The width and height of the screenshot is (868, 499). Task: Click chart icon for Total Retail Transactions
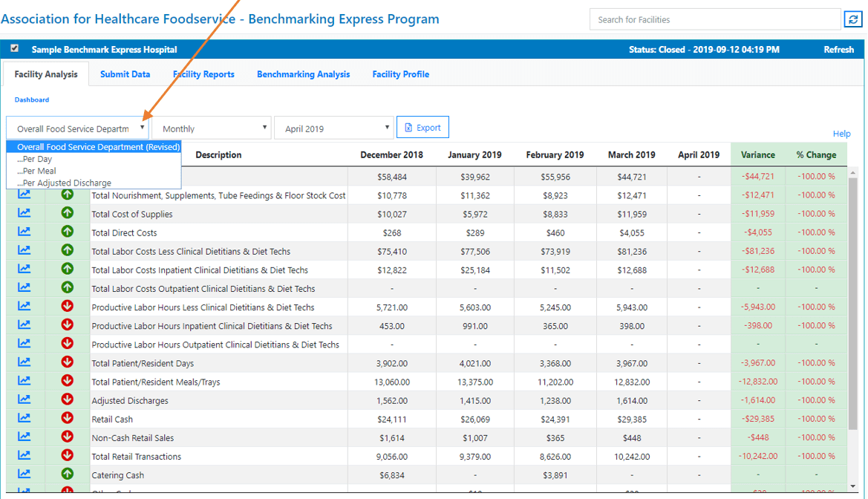click(x=25, y=456)
